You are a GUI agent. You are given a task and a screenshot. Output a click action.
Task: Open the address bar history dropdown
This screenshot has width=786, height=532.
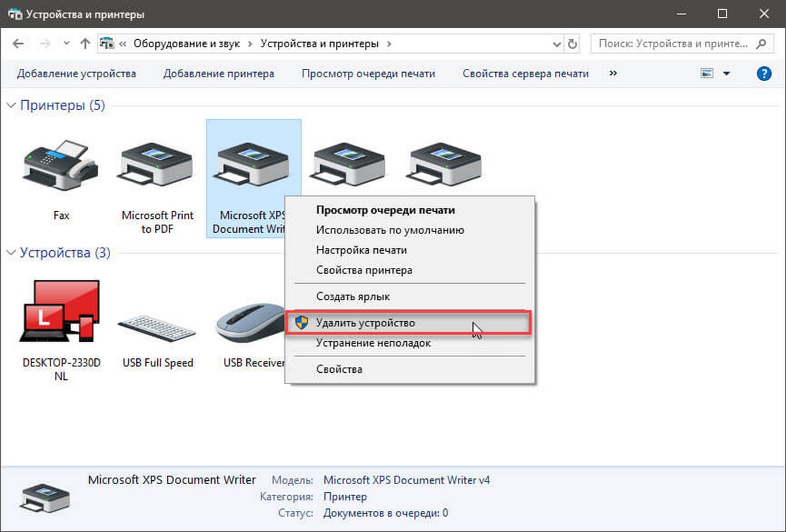tap(557, 45)
